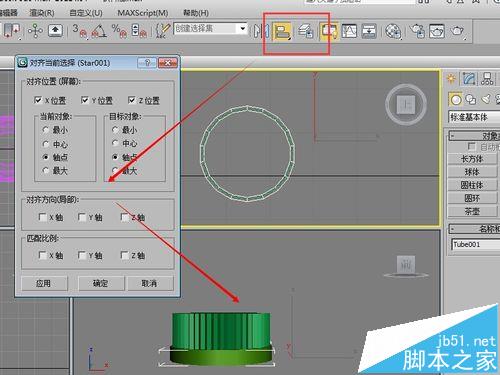
Task: Open the 渲染(R) menu
Action: 42,13
